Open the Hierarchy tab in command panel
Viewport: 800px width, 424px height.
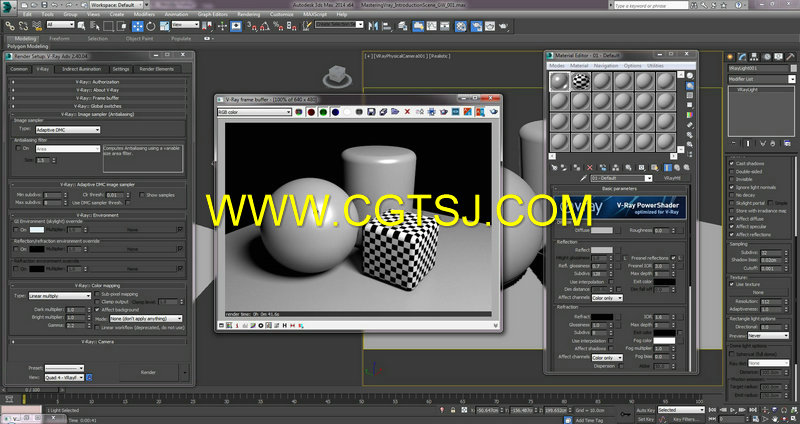[x=755, y=57]
